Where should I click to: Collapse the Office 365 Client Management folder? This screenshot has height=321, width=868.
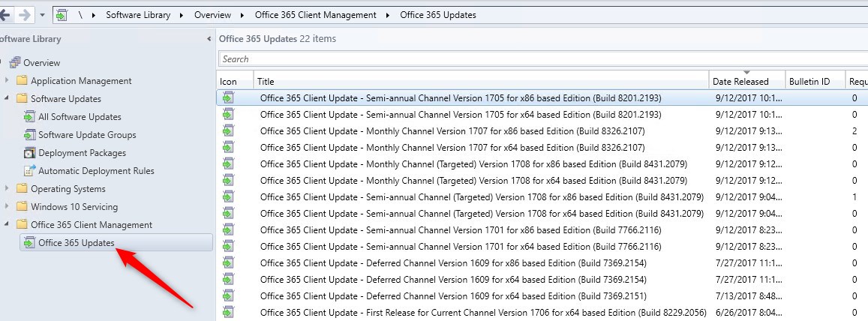tap(7, 224)
